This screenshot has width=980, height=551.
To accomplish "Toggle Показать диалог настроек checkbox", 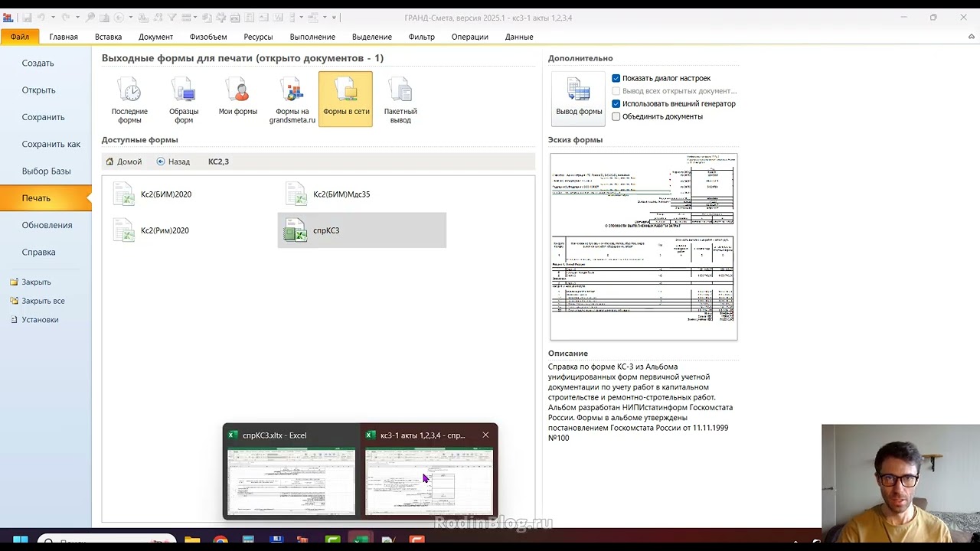I will [x=616, y=78].
